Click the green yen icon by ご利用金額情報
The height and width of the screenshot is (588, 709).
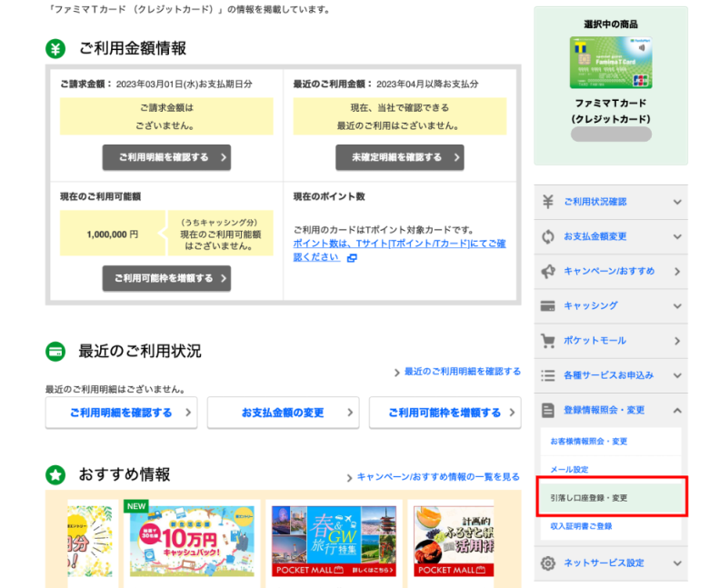click(55, 48)
